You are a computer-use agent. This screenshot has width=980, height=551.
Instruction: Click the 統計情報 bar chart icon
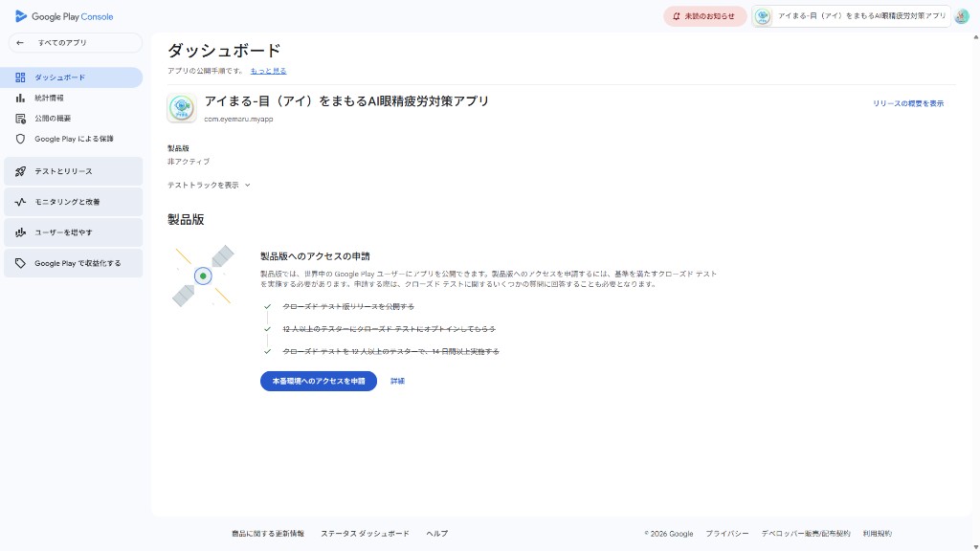[21, 99]
